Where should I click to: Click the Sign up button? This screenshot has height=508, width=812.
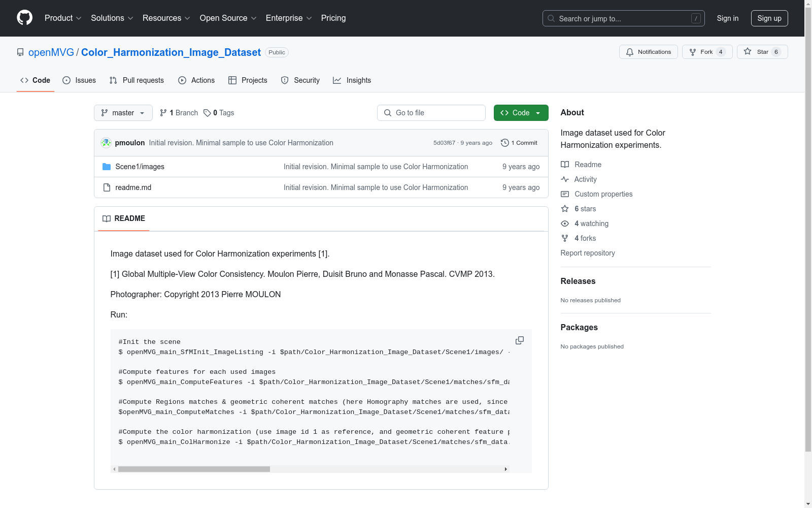(769, 18)
